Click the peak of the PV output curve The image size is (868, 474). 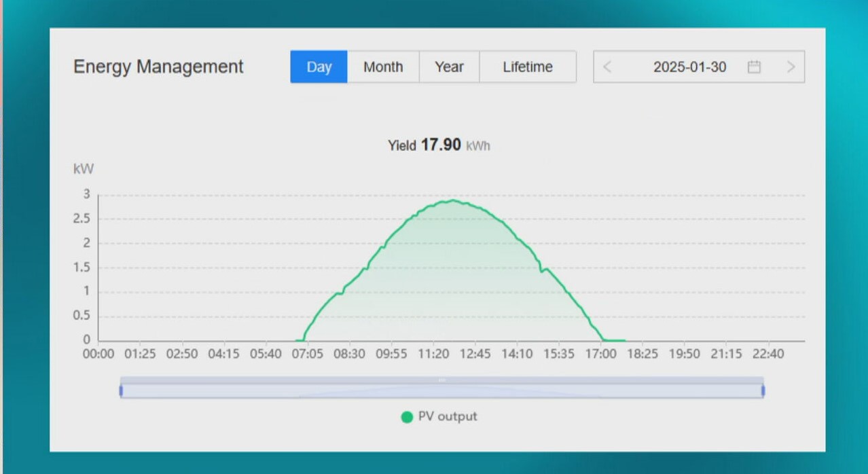coord(451,200)
